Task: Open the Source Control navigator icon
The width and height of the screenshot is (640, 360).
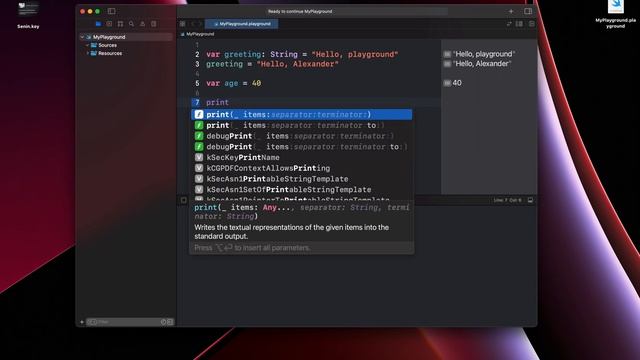Action: (x=109, y=24)
